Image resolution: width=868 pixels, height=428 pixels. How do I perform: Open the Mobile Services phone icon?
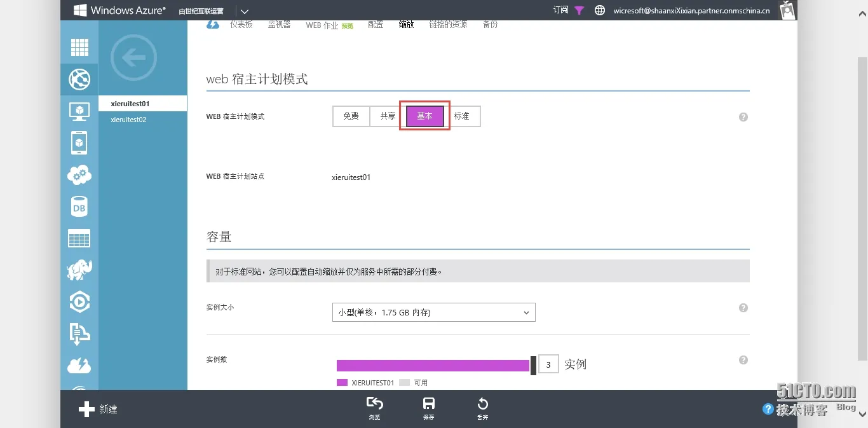click(x=79, y=143)
